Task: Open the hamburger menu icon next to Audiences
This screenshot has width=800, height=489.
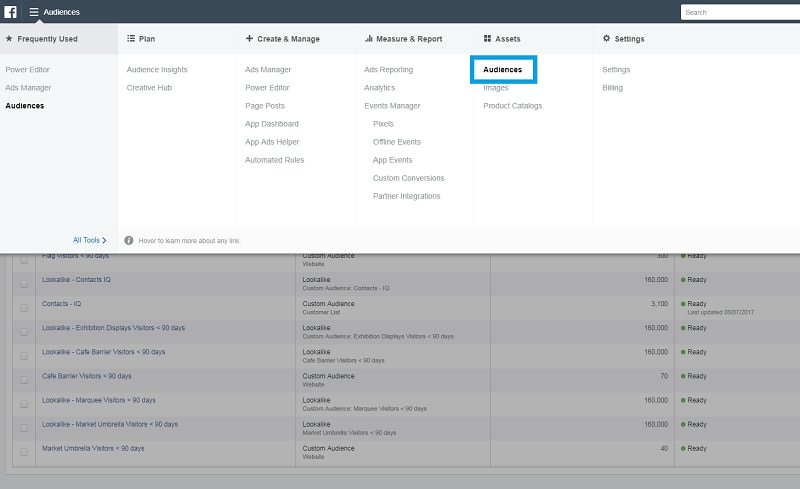Action: coord(34,12)
